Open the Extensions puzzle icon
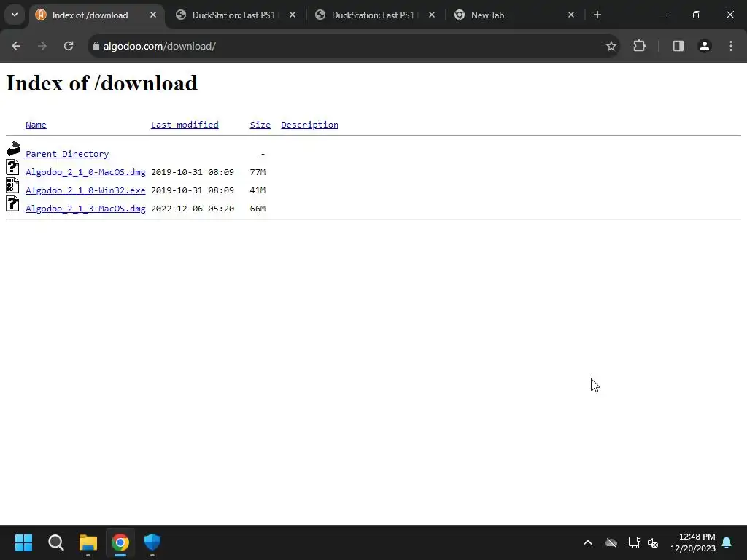The width and height of the screenshot is (747, 560). (639, 46)
